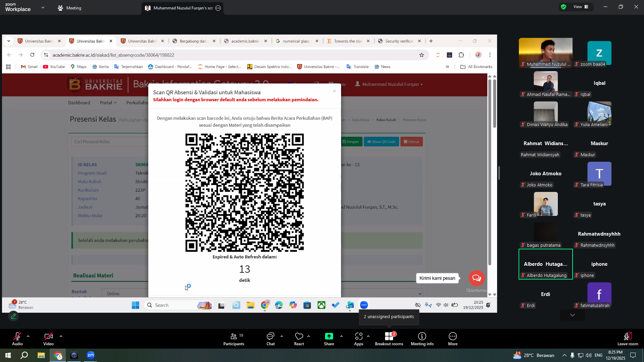Viewport: 644px width, 362px height.
Task: Open Kirimi kami pesan chat bubble
Action: tap(476, 278)
